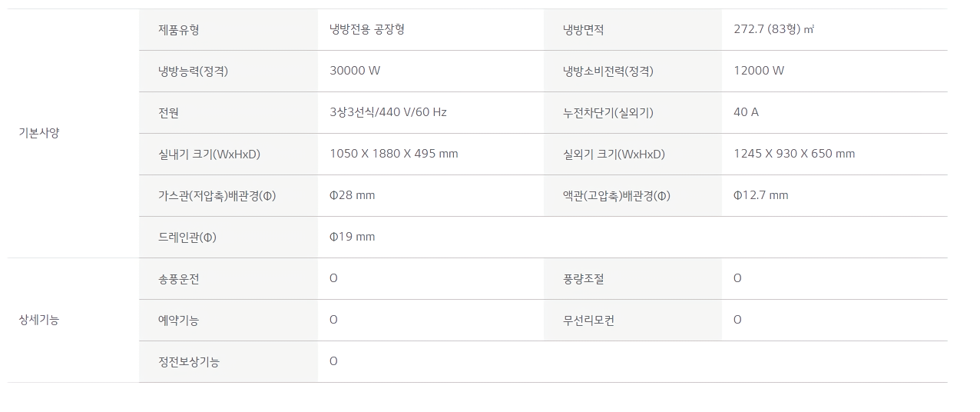Image resolution: width=980 pixels, height=412 pixels.
Task: Click the 실내기 크기(WxHxD) label
Action: click(210, 154)
